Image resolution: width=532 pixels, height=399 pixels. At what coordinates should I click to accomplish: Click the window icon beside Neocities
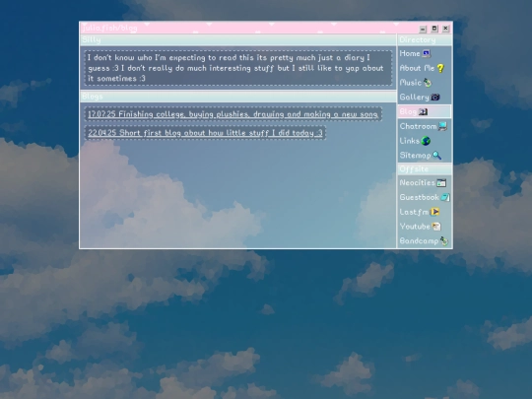coord(441,183)
